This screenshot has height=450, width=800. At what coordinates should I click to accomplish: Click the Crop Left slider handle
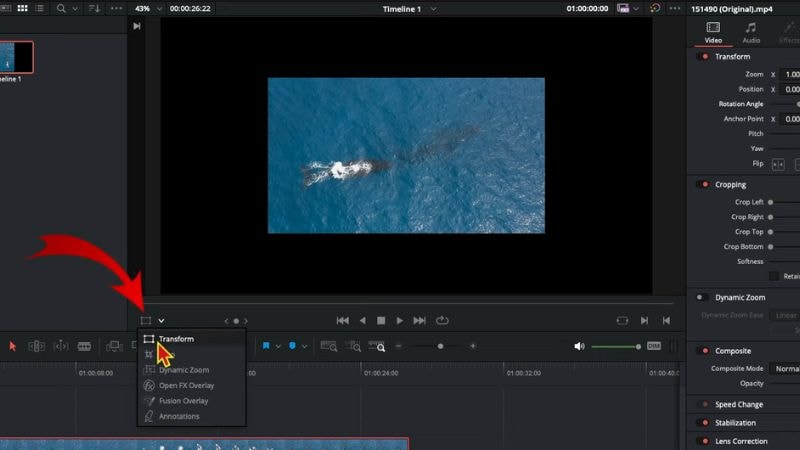tap(770, 202)
